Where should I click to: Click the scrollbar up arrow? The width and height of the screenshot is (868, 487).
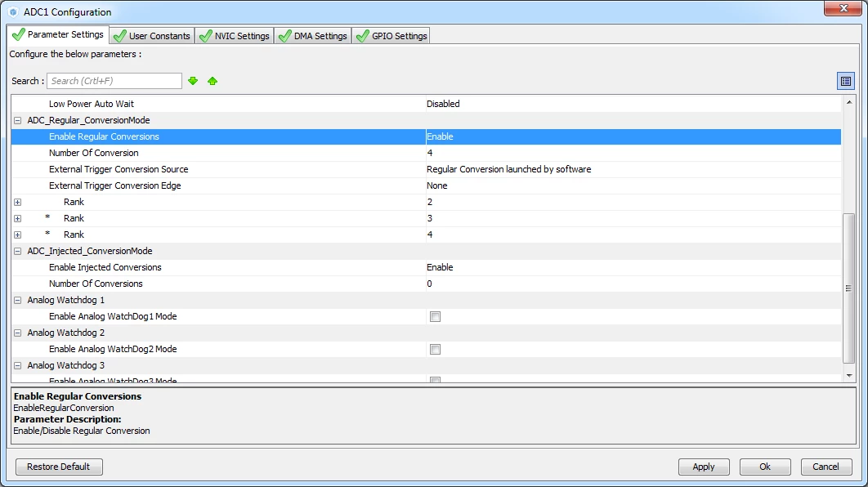(x=848, y=102)
